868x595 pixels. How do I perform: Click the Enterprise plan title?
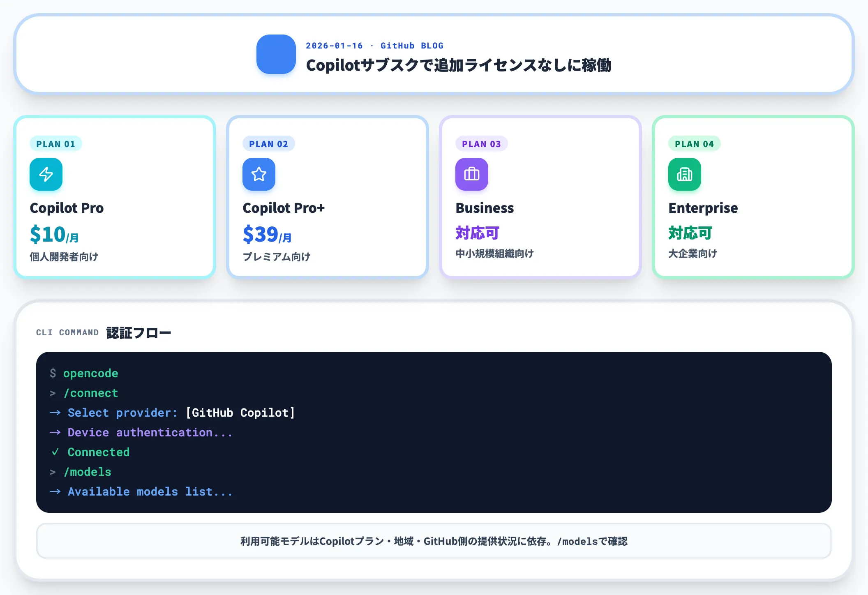(703, 208)
